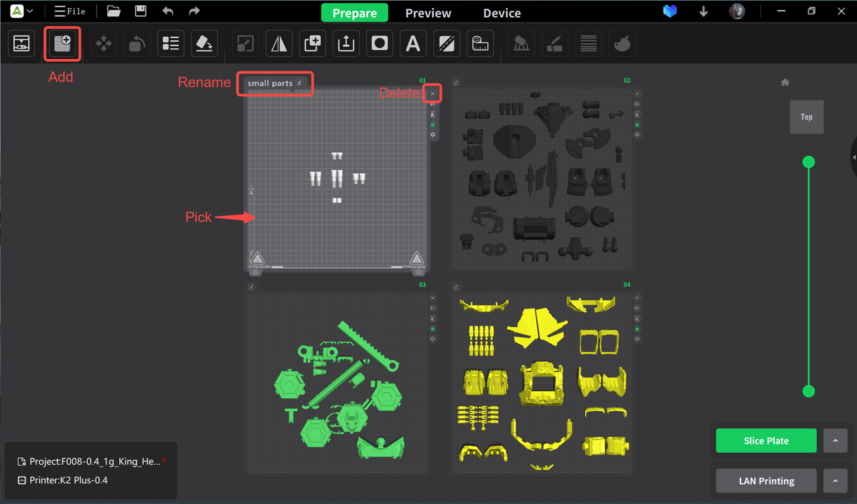
Task: Select the Support painting tool
Action: tap(521, 44)
